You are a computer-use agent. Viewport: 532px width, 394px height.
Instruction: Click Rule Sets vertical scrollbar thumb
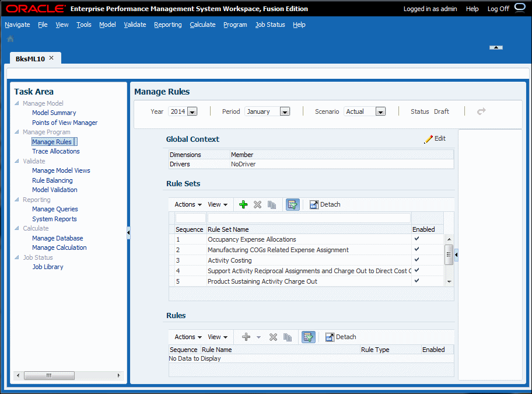(449, 254)
